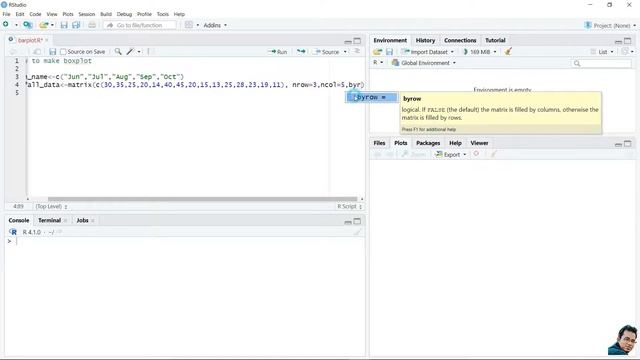The width and height of the screenshot is (640, 360).
Task: Click main toolbar Save current document icon
Action: click(64, 25)
